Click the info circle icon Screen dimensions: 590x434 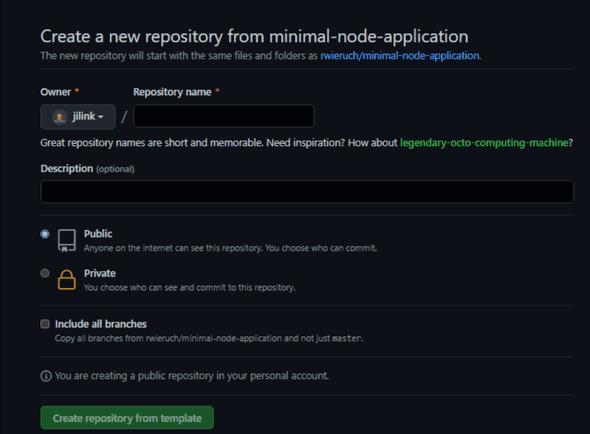tap(46, 376)
